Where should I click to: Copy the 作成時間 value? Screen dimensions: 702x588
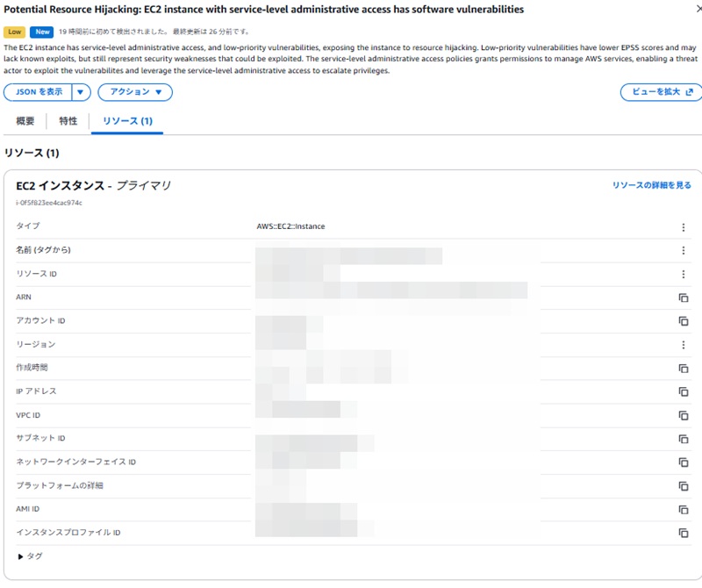[x=683, y=369]
